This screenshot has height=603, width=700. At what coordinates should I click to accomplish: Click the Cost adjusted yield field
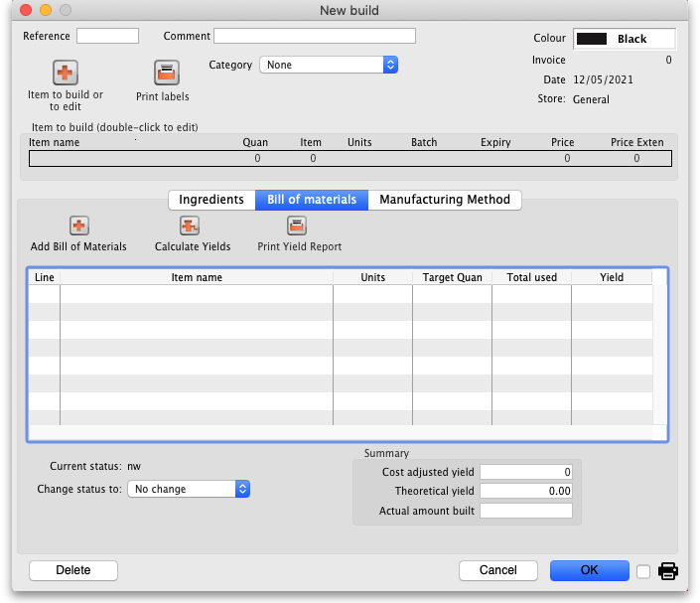526,472
